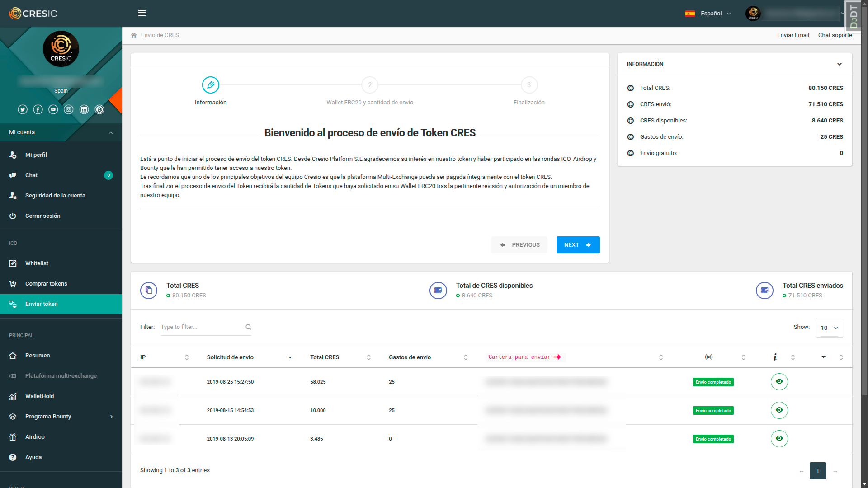Click the user avatar in top bar

click(x=753, y=14)
